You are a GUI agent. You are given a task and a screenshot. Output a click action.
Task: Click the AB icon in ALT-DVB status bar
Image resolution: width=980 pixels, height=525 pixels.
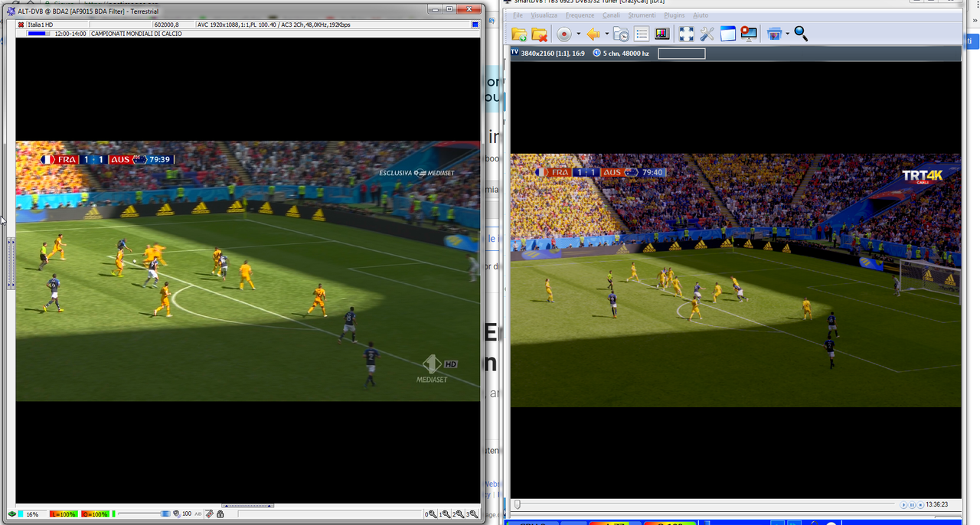pyautogui.click(x=198, y=514)
